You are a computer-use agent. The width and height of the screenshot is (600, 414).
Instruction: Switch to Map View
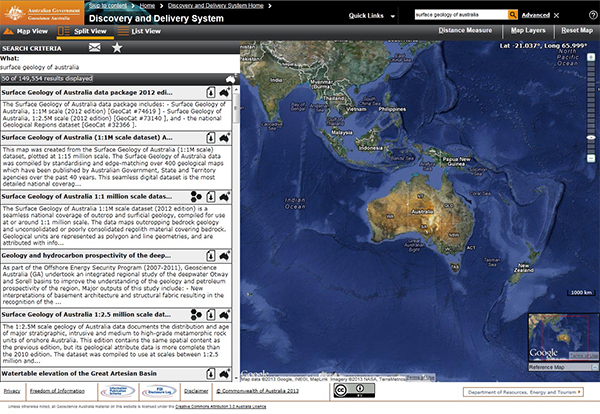coord(28,31)
